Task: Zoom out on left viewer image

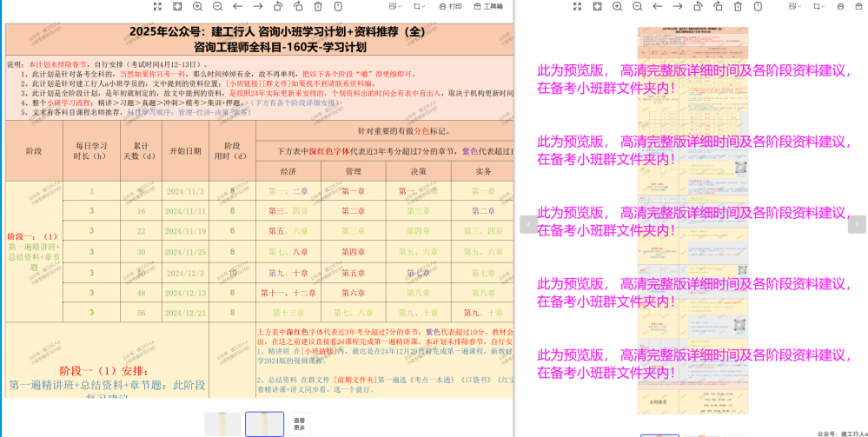Action: pos(217,6)
